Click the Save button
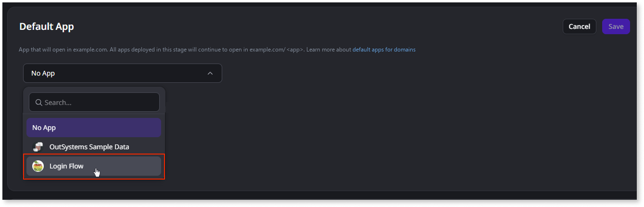The width and height of the screenshot is (644, 207). [616, 26]
